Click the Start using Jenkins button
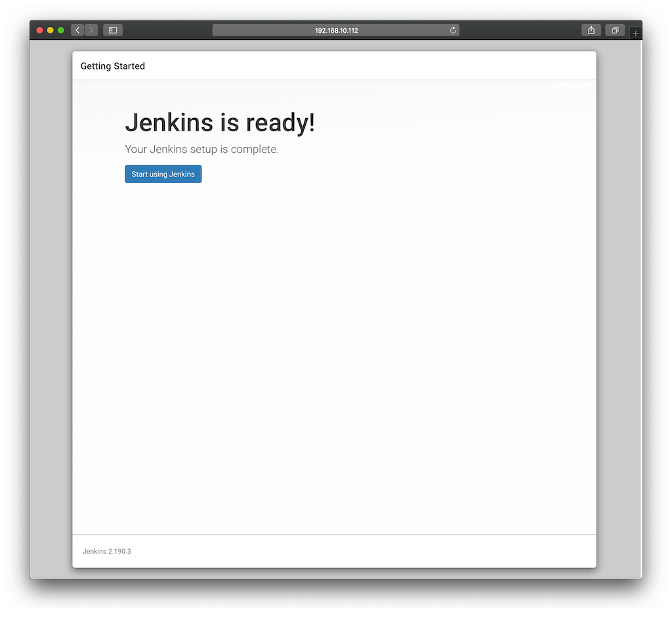672x618 pixels. [x=163, y=174]
